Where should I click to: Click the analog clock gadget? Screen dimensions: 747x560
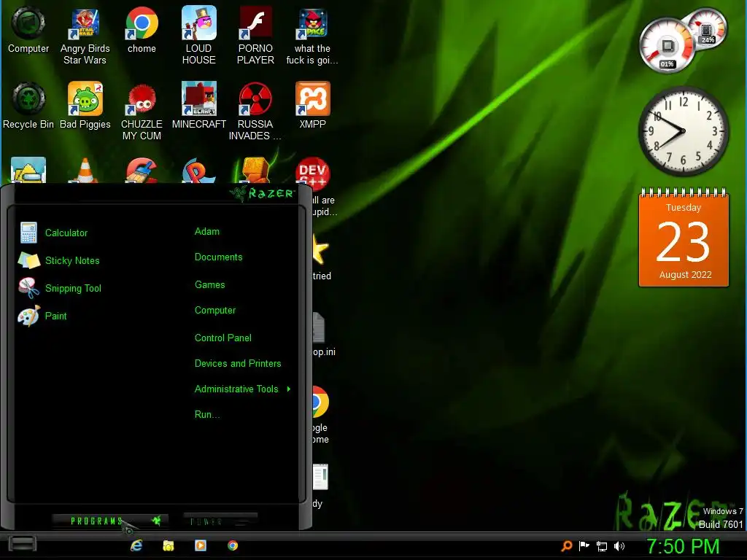tap(683, 131)
